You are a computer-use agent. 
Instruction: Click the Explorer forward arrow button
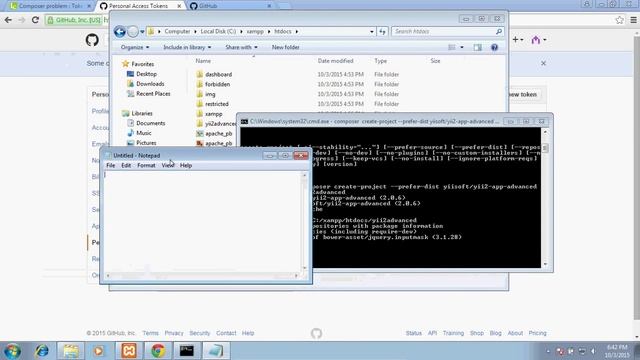pos(133,31)
